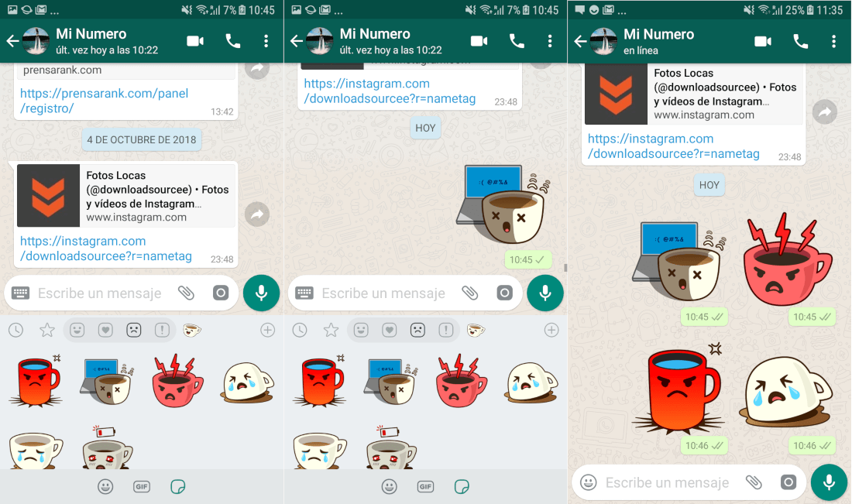852x504 pixels.
Task: Start video call in middle chat screen
Action: pyautogui.click(x=479, y=41)
